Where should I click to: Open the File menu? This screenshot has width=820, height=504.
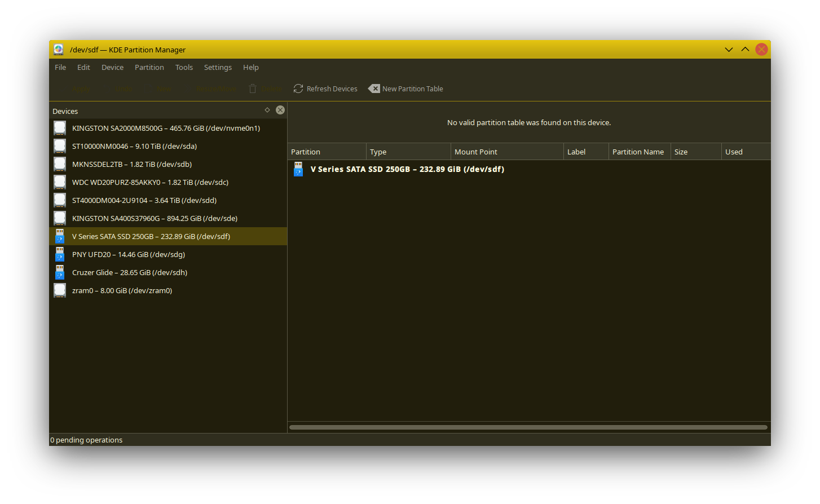(60, 67)
